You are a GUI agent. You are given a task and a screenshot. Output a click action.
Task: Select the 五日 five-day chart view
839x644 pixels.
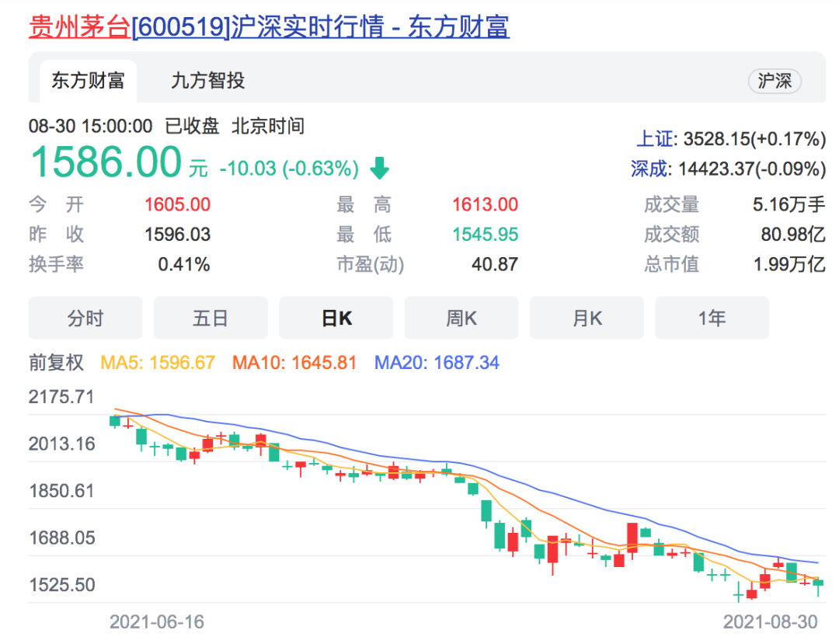click(x=211, y=317)
